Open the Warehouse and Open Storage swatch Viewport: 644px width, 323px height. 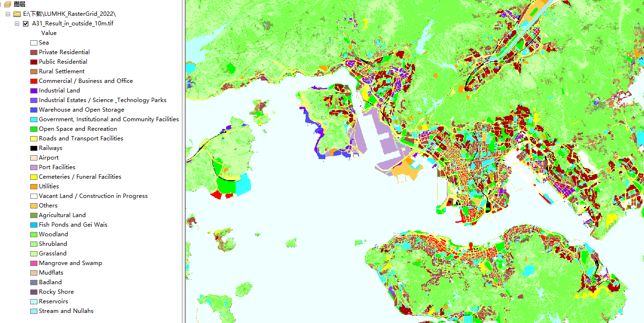tap(34, 110)
